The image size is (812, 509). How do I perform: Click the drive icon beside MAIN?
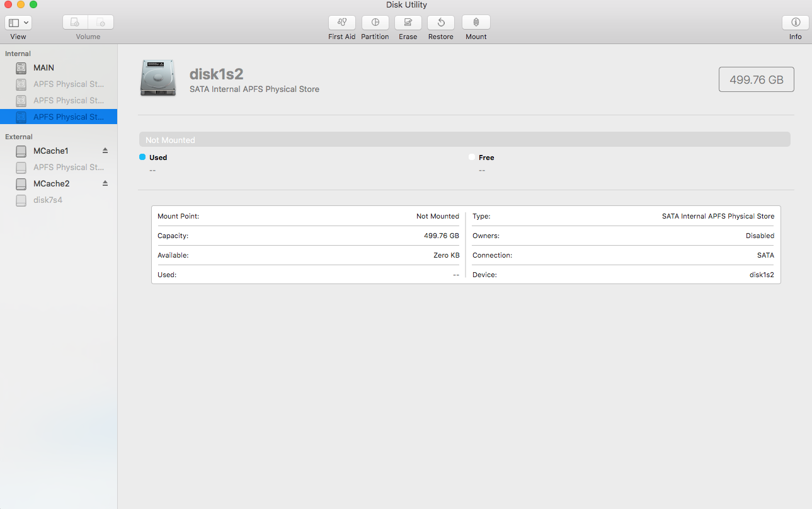tap(21, 67)
